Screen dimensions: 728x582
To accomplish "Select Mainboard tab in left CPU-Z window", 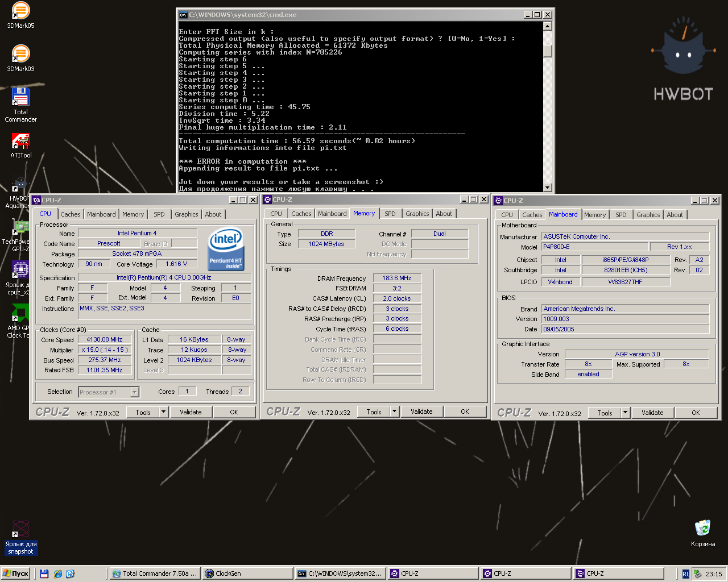I will (101, 214).
